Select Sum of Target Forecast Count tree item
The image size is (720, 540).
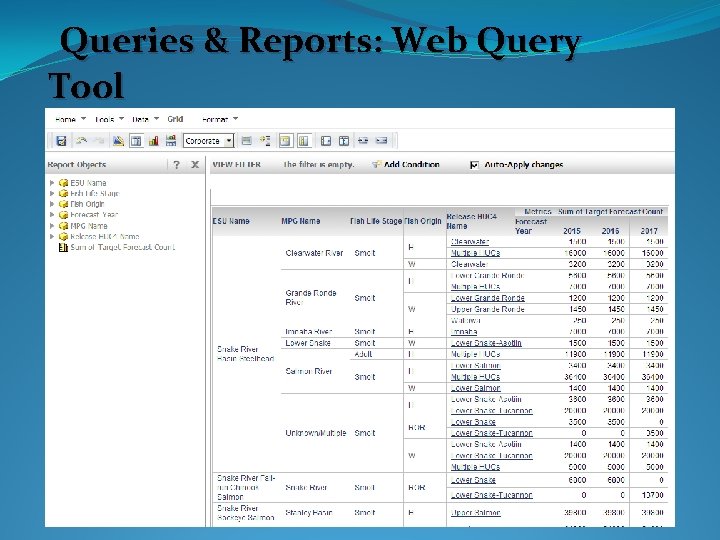[123, 248]
